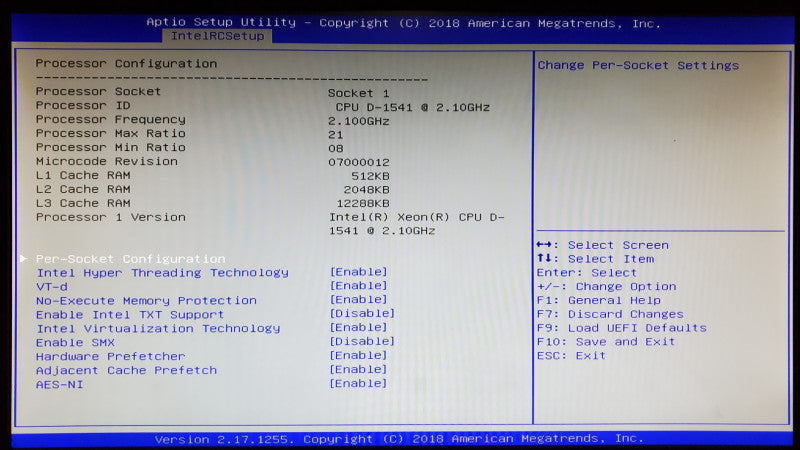Viewport: 800px width, 450px height.
Task: Change the VT-d [Enable] value
Action: click(x=359, y=286)
